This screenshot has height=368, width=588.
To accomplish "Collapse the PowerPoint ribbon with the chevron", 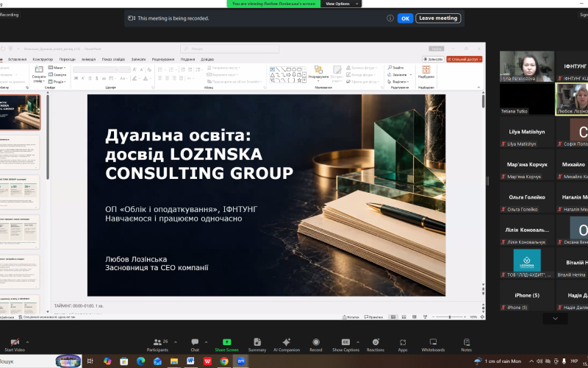I will [478, 87].
